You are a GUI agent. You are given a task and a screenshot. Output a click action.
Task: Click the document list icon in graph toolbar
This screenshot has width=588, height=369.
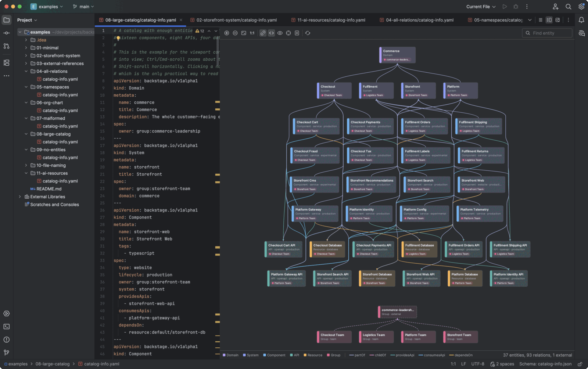click(297, 33)
